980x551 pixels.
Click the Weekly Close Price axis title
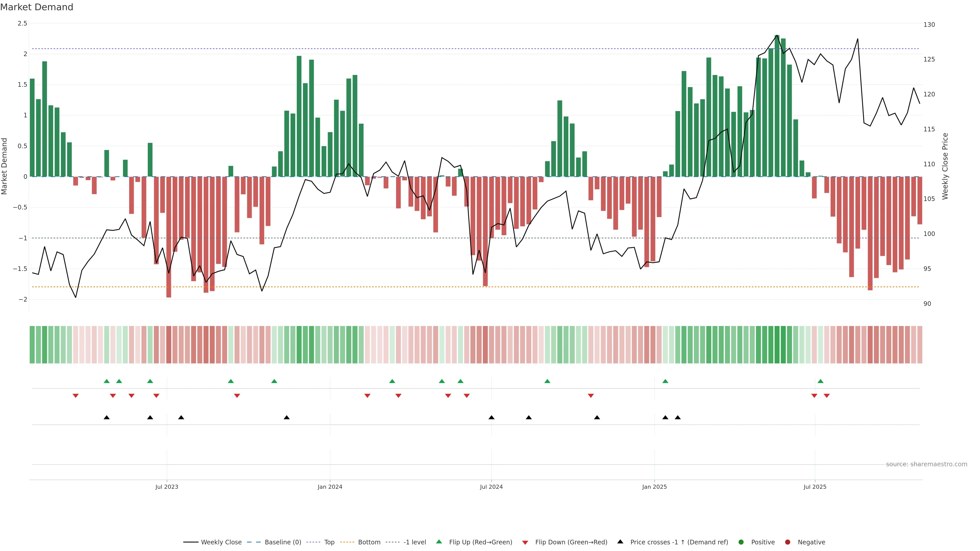[x=945, y=166]
